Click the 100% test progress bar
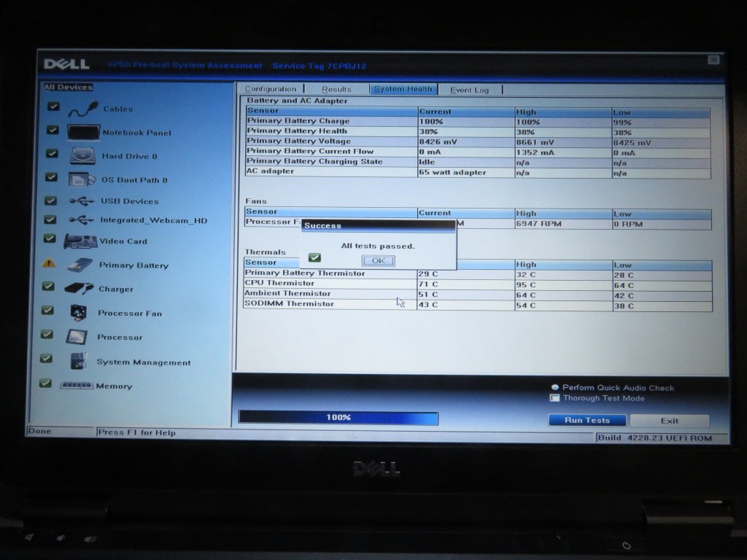 (338, 418)
